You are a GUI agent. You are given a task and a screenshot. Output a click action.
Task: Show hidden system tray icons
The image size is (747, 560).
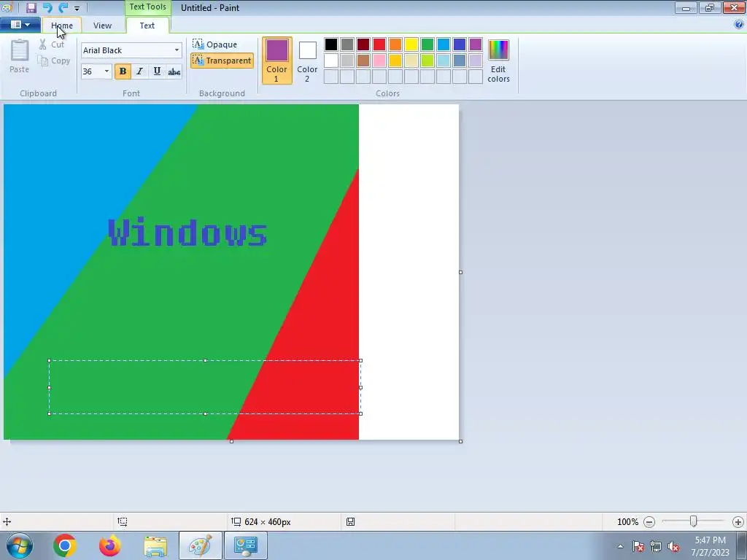click(620, 546)
